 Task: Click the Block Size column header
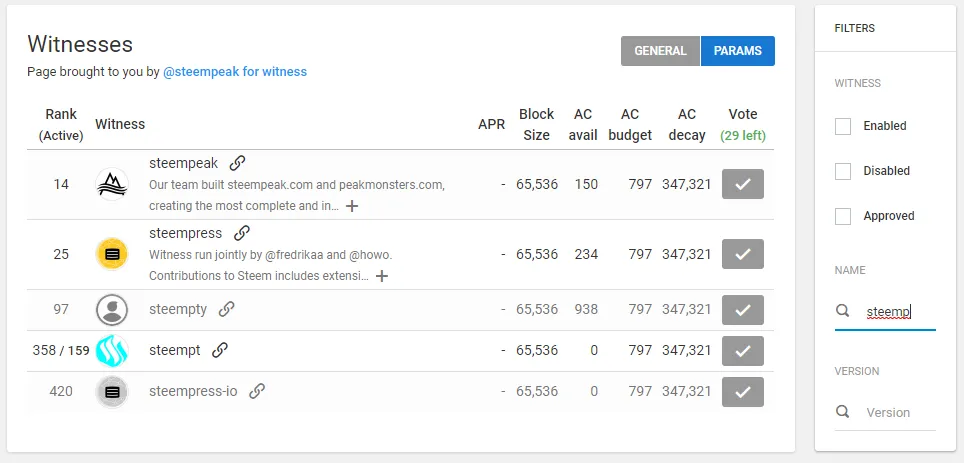tap(536, 125)
